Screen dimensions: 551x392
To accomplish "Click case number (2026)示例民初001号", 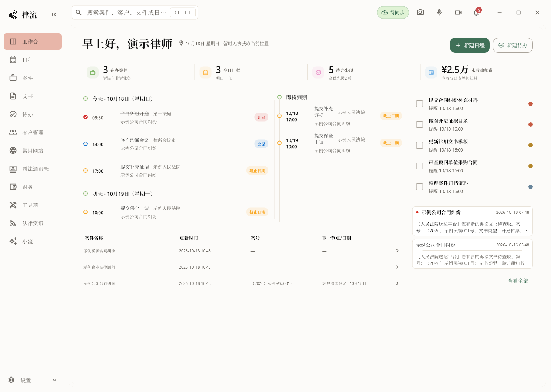I will (x=272, y=283).
